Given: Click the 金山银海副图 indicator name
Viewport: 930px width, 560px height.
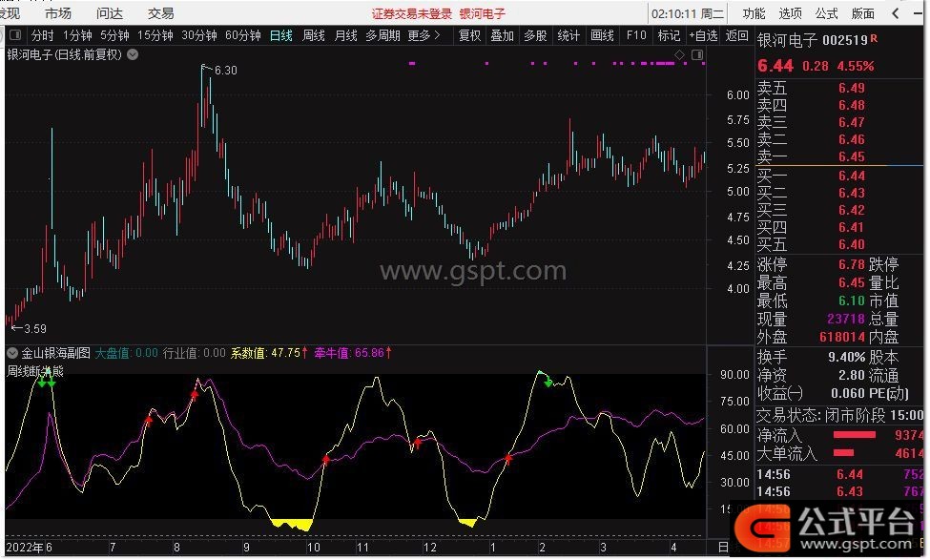Looking at the screenshot, I should (55, 353).
